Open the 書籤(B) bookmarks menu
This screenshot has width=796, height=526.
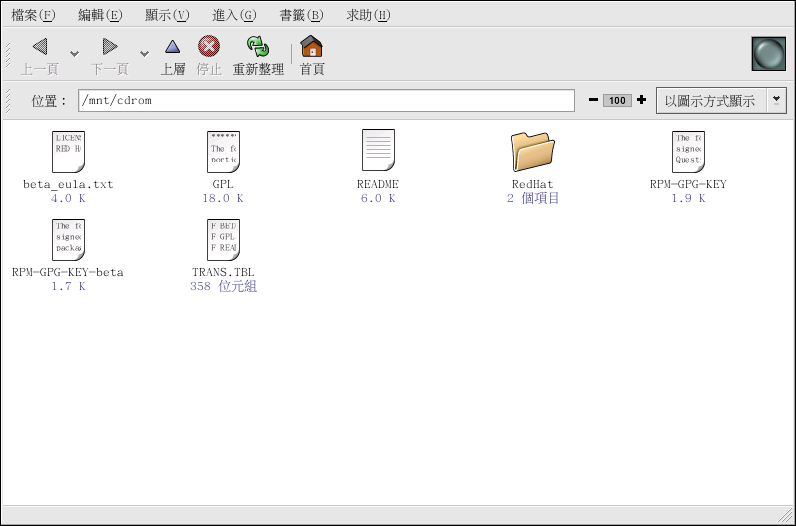tap(301, 15)
